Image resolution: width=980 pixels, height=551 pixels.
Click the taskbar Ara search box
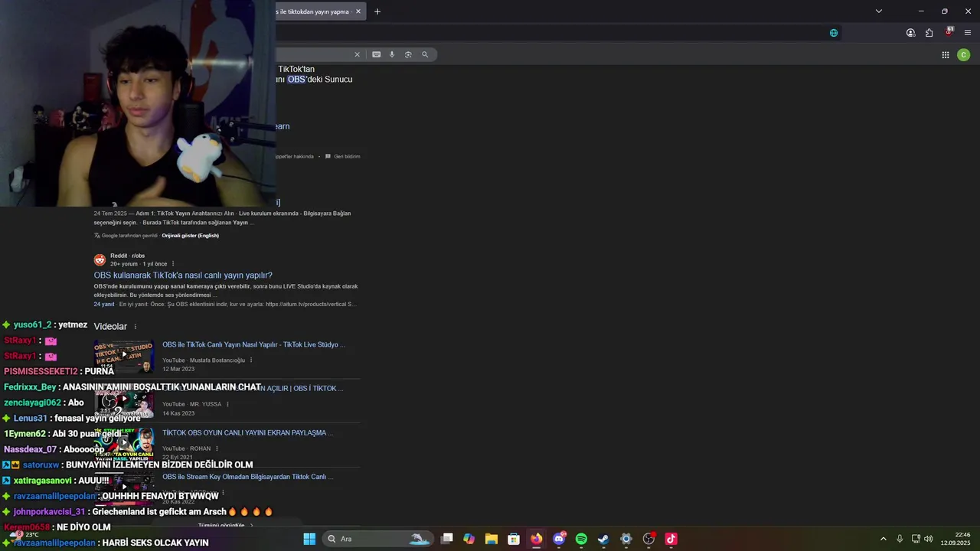tap(377, 539)
